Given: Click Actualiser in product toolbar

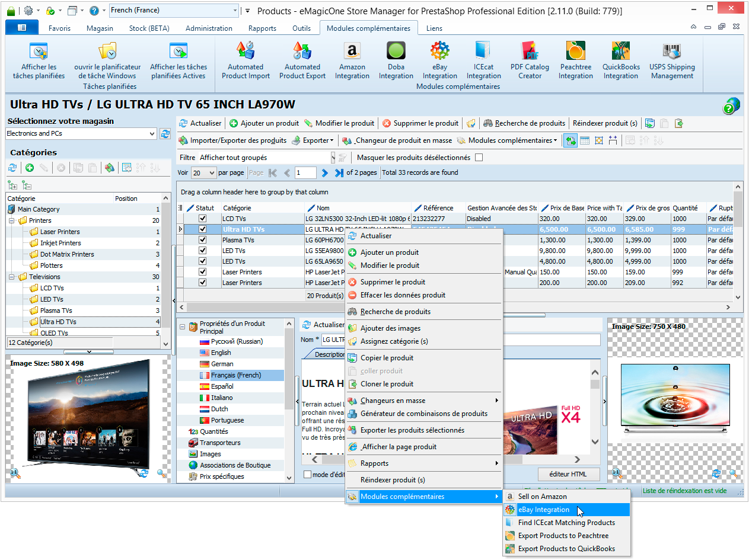Looking at the screenshot, I should click(x=200, y=123).
